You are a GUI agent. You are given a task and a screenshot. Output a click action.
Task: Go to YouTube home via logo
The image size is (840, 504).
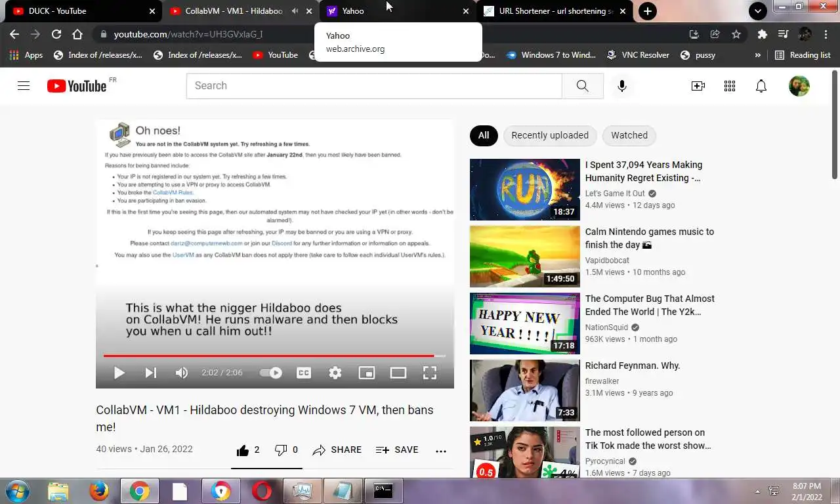coord(77,86)
